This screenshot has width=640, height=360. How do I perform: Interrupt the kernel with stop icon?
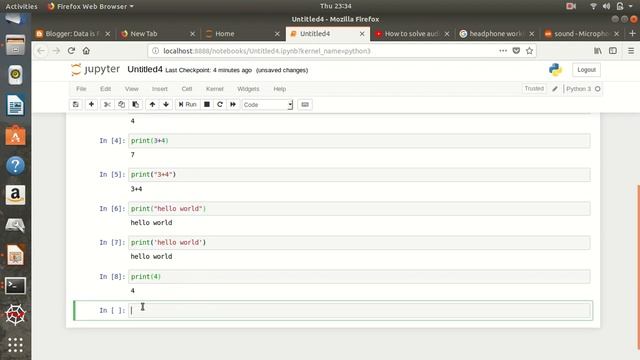[207, 104]
